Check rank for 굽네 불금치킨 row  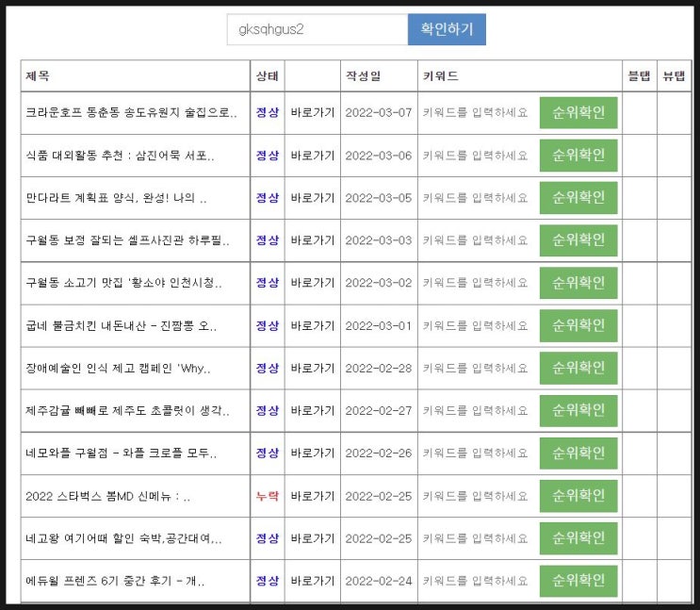point(578,325)
